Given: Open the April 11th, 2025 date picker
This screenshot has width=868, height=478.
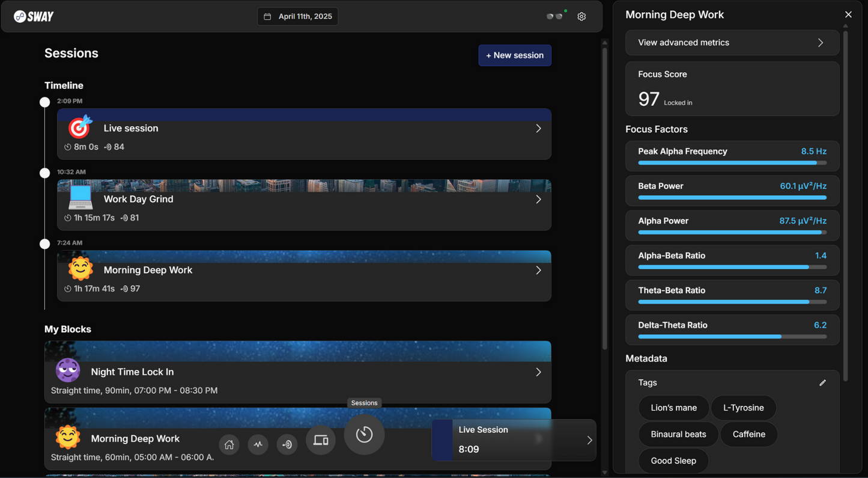Looking at the screenshot, I should coord(298,17).
